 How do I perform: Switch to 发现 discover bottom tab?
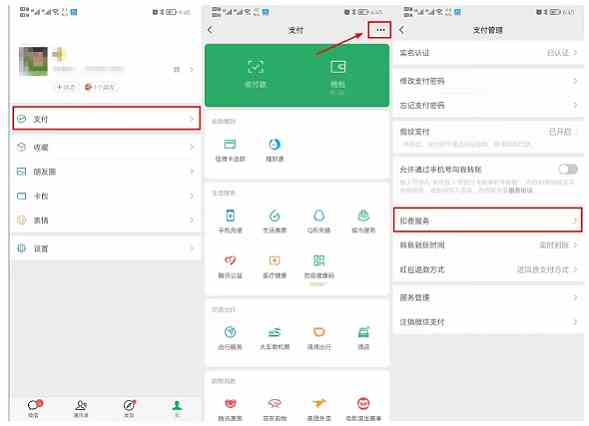pos(129,409)
